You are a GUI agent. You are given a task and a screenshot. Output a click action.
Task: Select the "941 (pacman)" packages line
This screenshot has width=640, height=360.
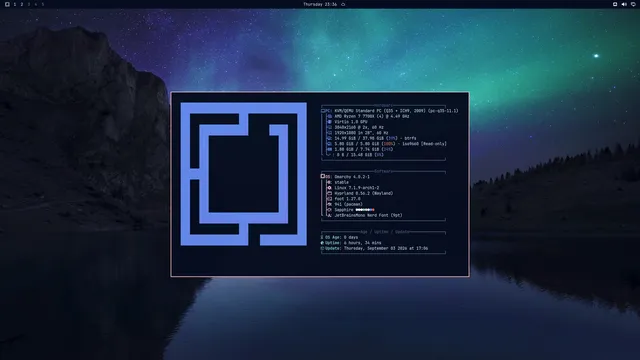[x=349, y=204]
